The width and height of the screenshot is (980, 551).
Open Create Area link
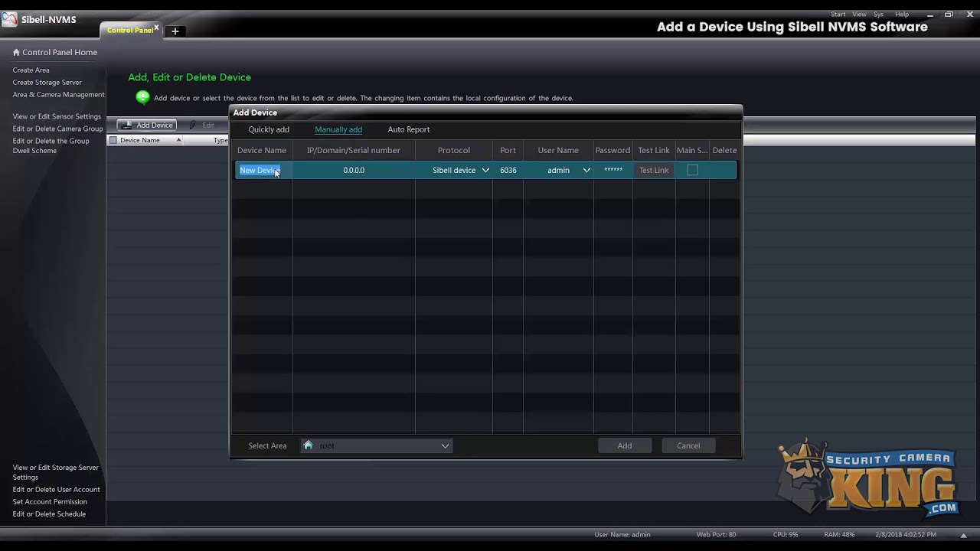point(31,70)
